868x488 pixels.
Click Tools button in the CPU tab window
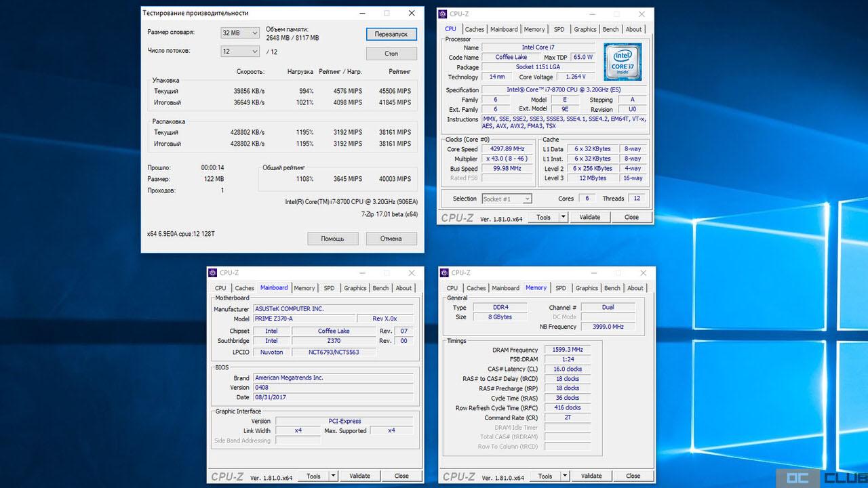(544, 217)
